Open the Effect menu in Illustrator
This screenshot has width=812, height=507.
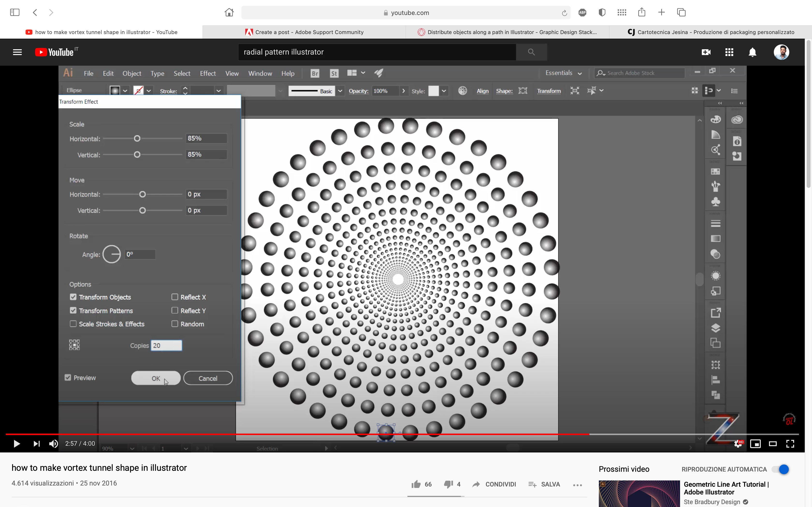pyautogui.click(x=208, y=73)
